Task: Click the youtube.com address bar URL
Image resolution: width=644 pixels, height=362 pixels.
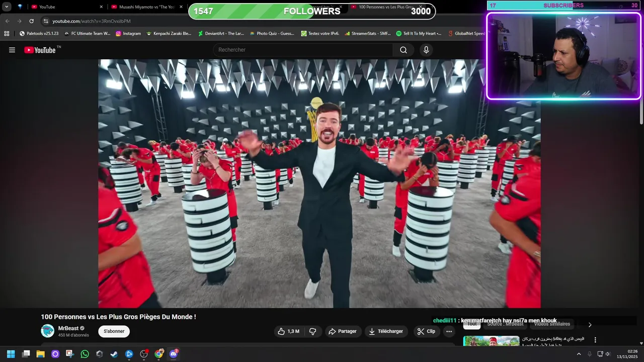Action: pos(92,21)
